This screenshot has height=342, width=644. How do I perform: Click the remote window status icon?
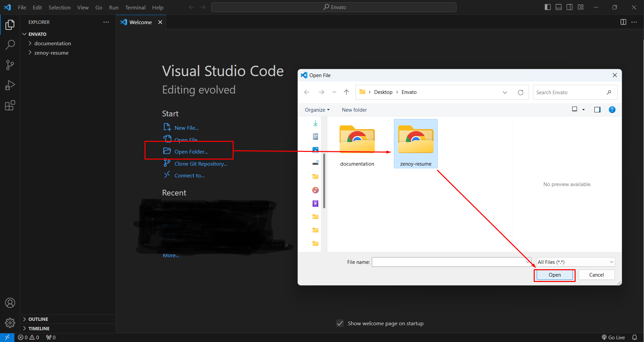click(7, 337)
